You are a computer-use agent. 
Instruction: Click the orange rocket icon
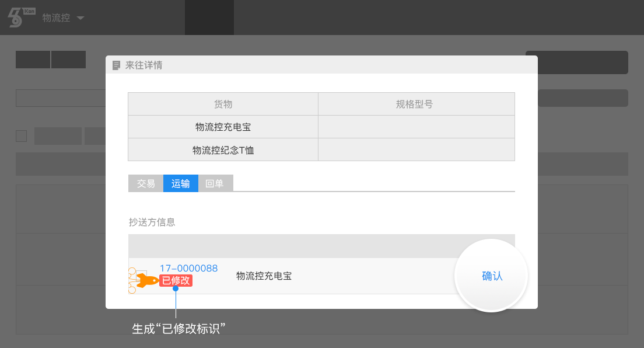(147, 281)
